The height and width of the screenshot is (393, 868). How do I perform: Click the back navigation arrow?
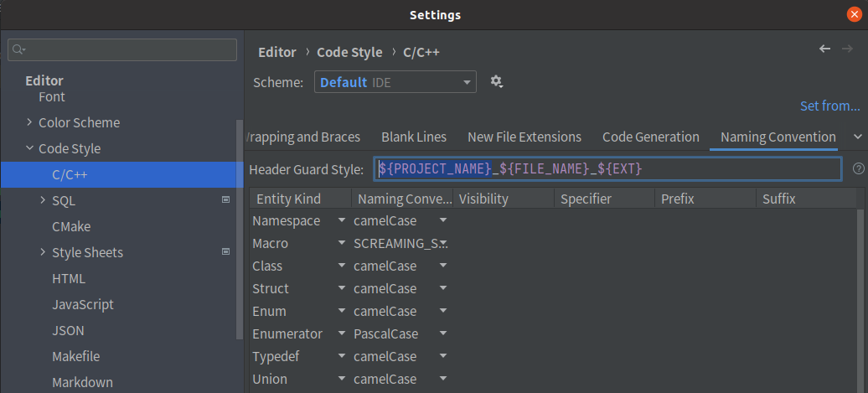tap(824, 49)
